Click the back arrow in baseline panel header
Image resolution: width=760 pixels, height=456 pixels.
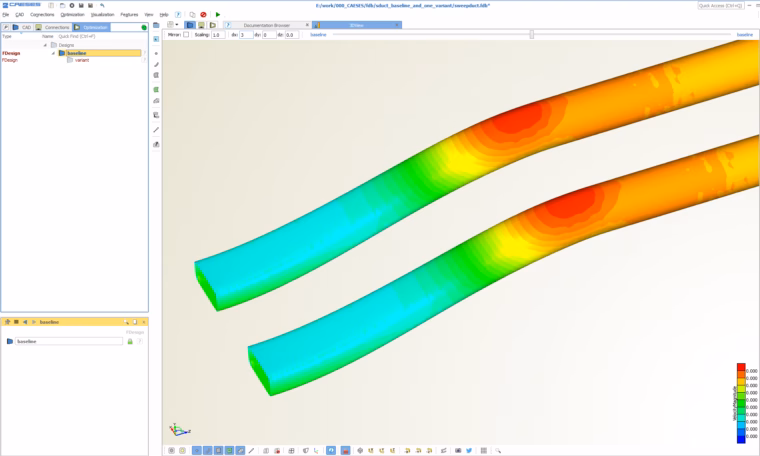25,322
